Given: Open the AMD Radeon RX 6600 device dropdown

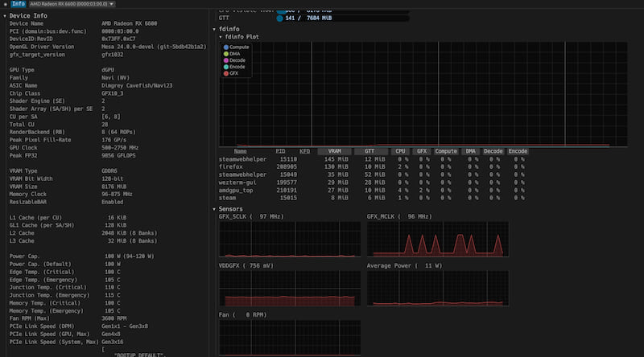Looking at the screenshot, I should tap(74, 4).
